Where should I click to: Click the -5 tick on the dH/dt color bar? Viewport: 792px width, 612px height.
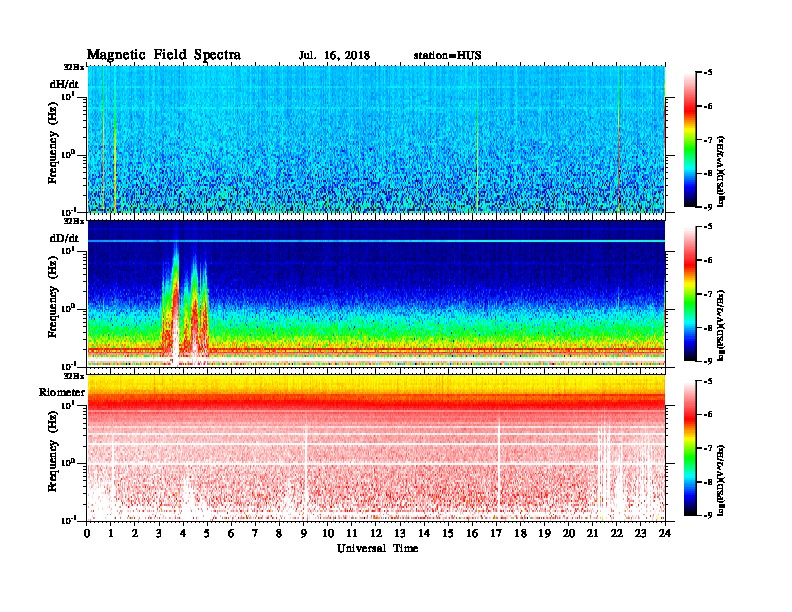[708, 73]
